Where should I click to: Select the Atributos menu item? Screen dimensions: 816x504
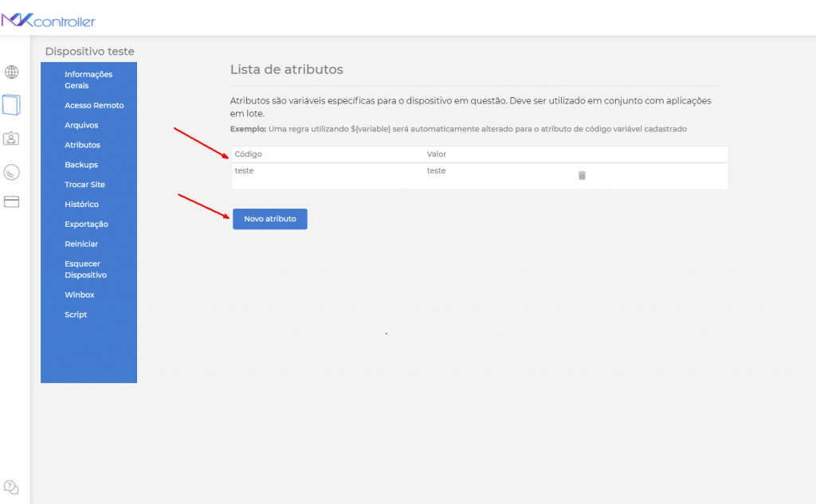(x=82, y=144)
